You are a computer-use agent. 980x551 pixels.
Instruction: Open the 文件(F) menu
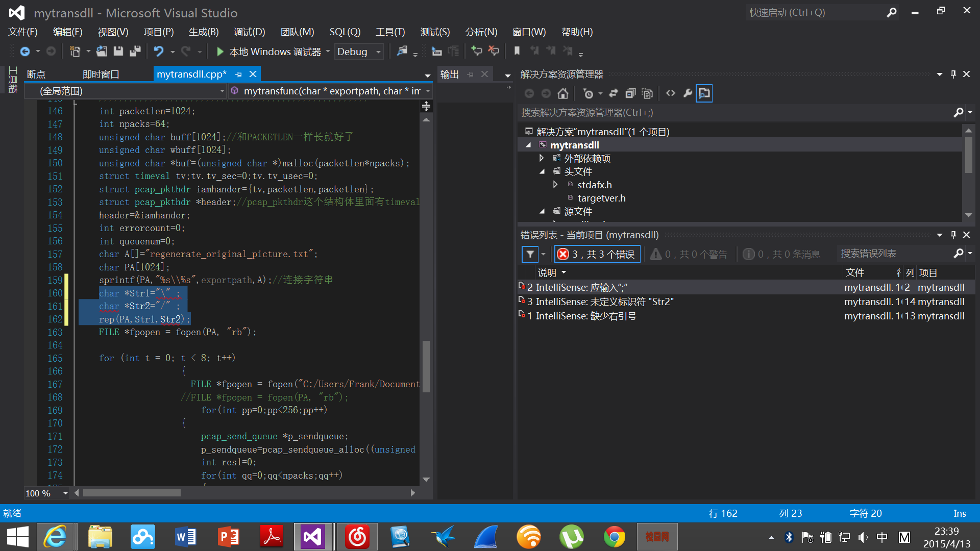[23, 32]
